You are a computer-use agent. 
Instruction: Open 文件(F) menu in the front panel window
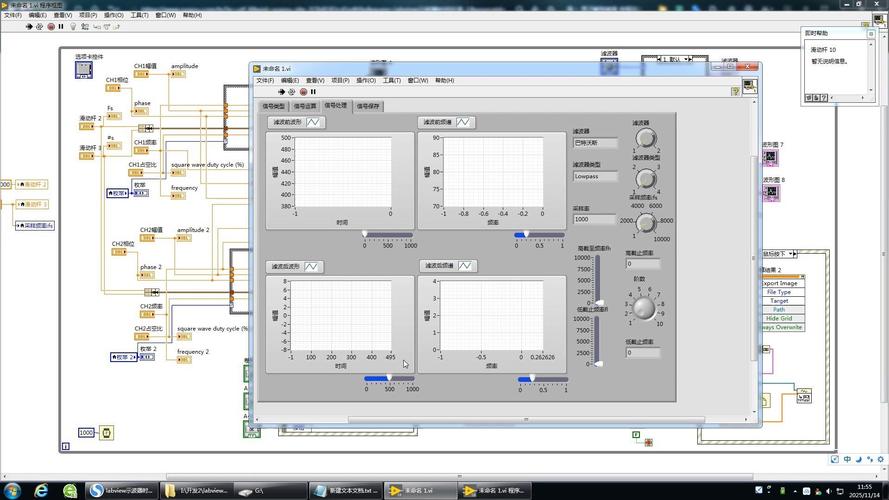coord(265,80)
